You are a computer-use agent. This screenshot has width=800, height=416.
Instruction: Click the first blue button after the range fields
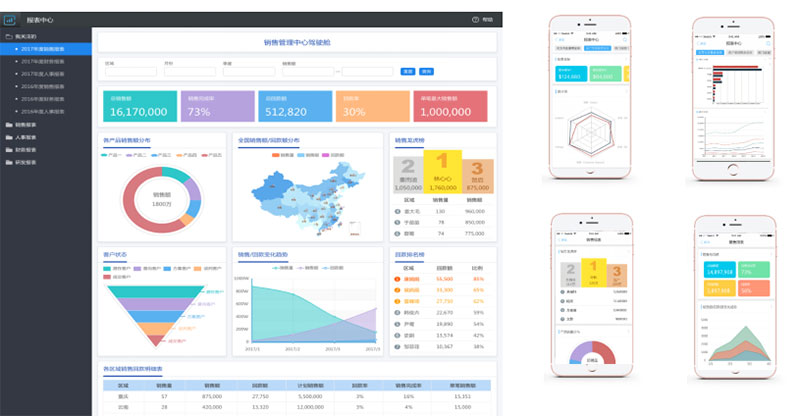[408, 71]
